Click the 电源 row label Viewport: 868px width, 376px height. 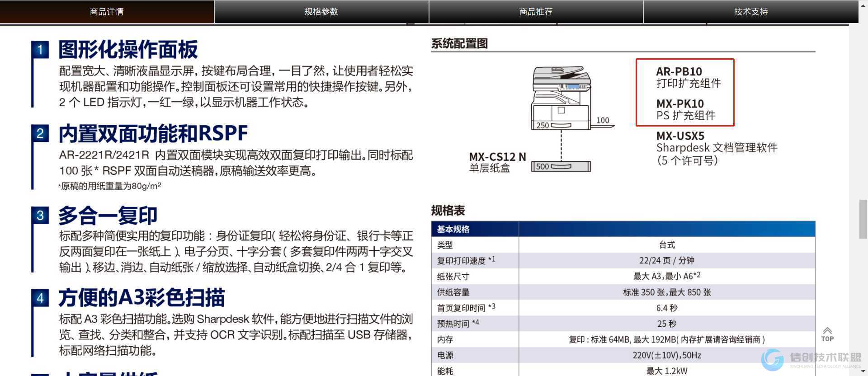tap(445, 355)
